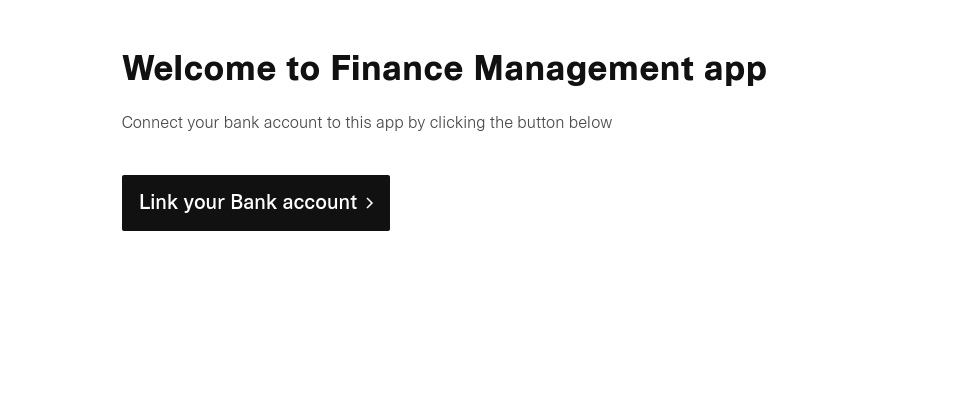This screenshot has width=954, height=400.
Task: Click the word account on the black button
Action: [x=319, y=203]
